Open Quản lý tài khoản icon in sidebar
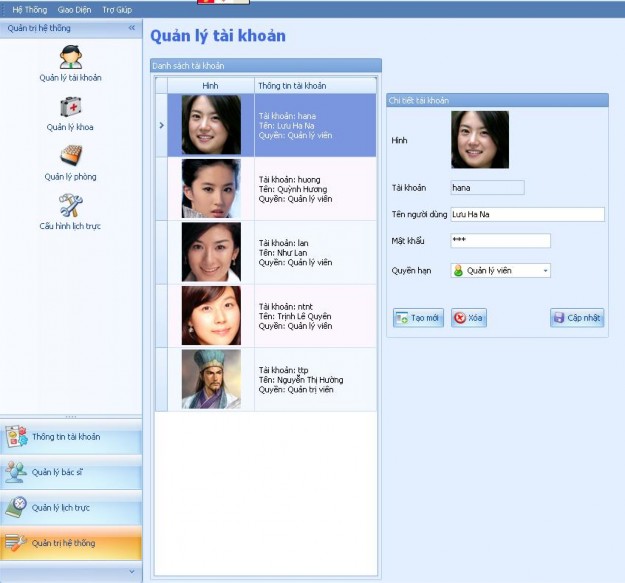 tap(71, 59)
